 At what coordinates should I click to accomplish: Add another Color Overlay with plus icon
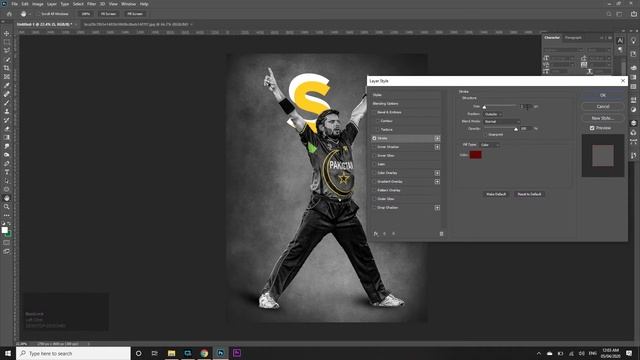tap(437, 173)
